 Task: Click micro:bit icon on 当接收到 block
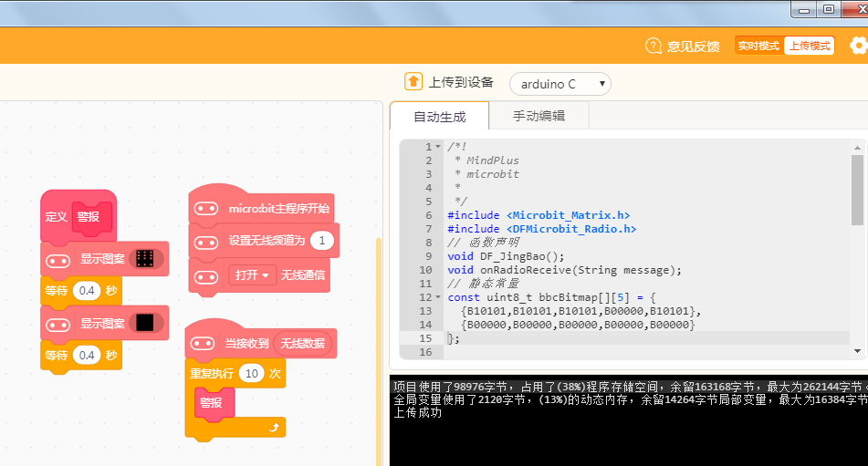[203, 344]
